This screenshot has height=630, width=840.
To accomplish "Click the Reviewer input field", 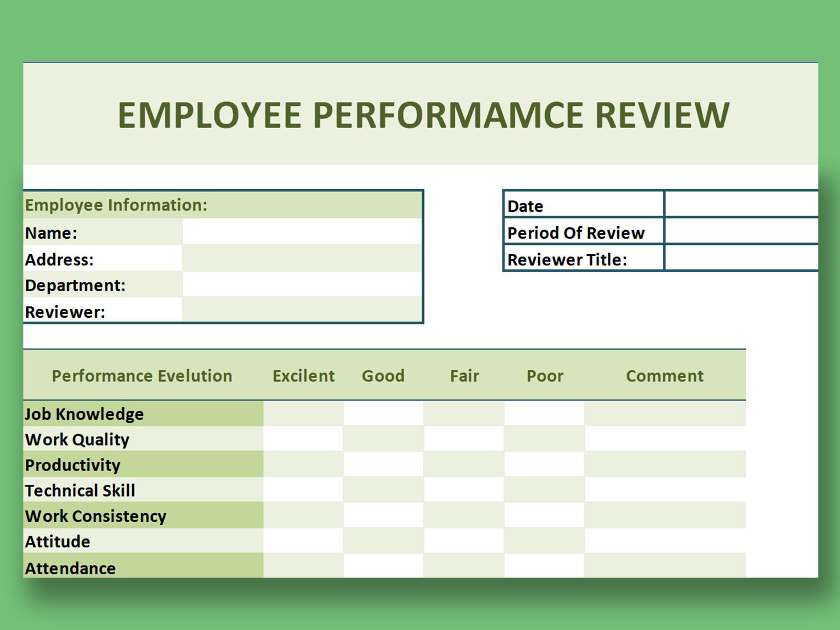I will click(x=302, y=311).
